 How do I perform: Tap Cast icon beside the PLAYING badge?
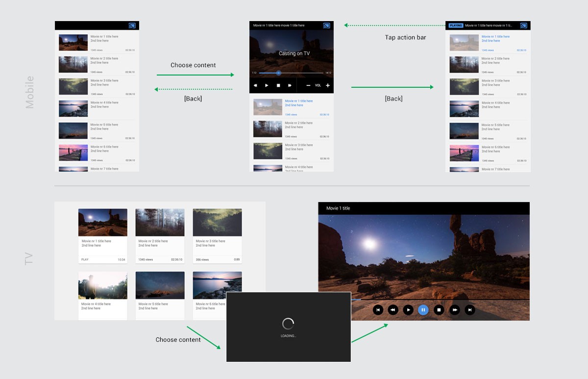click(x=523, y=25)
